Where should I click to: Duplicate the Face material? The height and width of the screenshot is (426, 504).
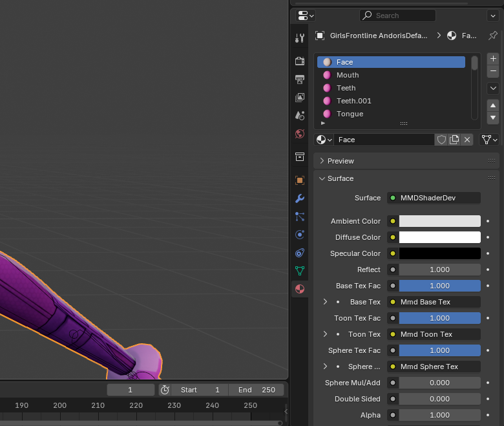tap(454, 140)
